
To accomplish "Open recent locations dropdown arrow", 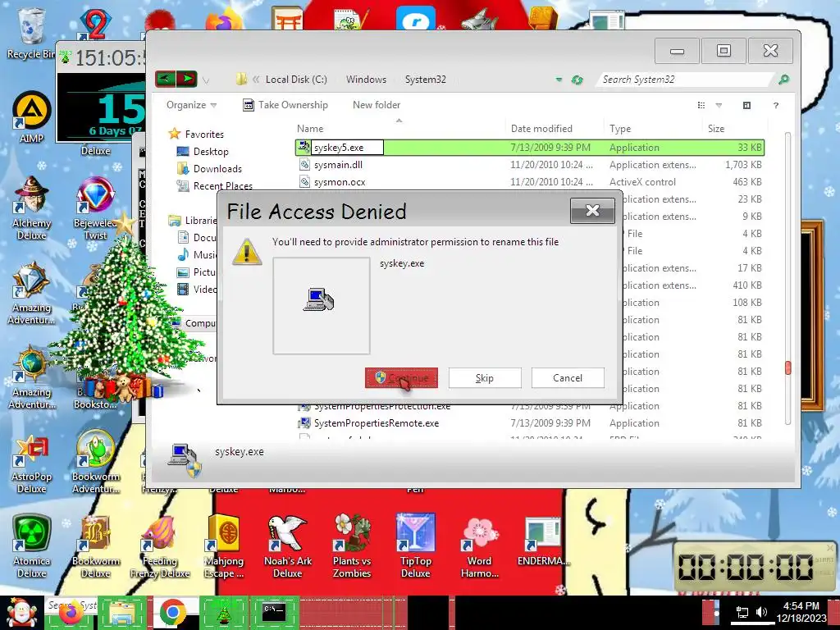I will click(x=206, y=80).
